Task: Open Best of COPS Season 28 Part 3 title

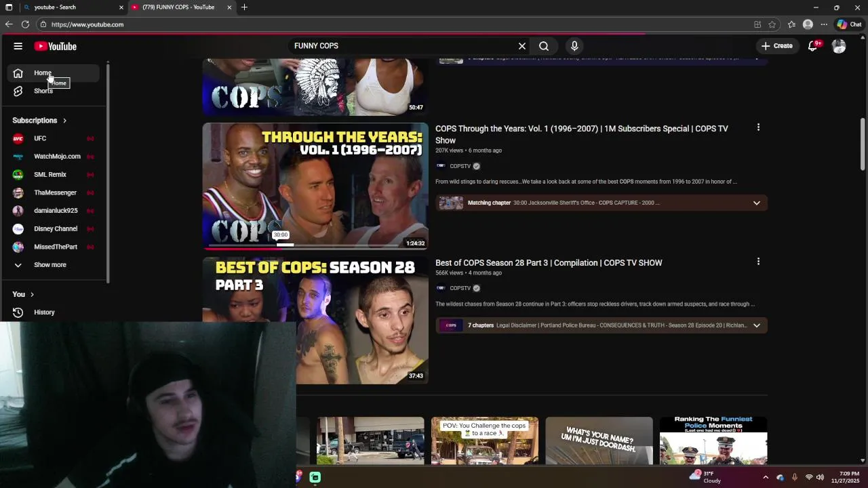Action: [549, 263]
